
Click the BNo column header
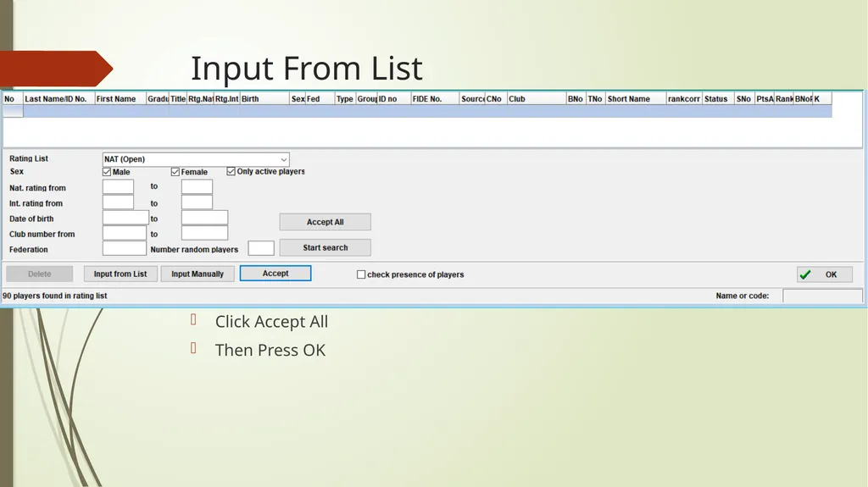(x=576, y=99)
